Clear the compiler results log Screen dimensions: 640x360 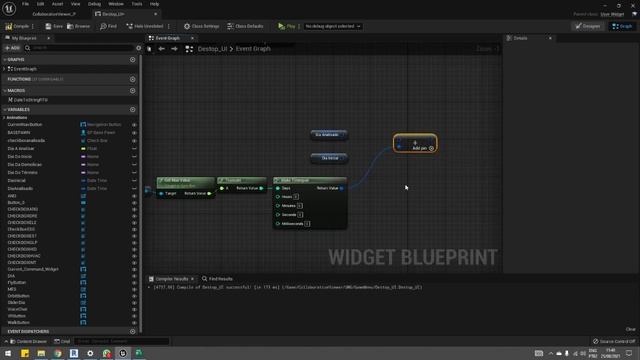click(x=630, y=329)
